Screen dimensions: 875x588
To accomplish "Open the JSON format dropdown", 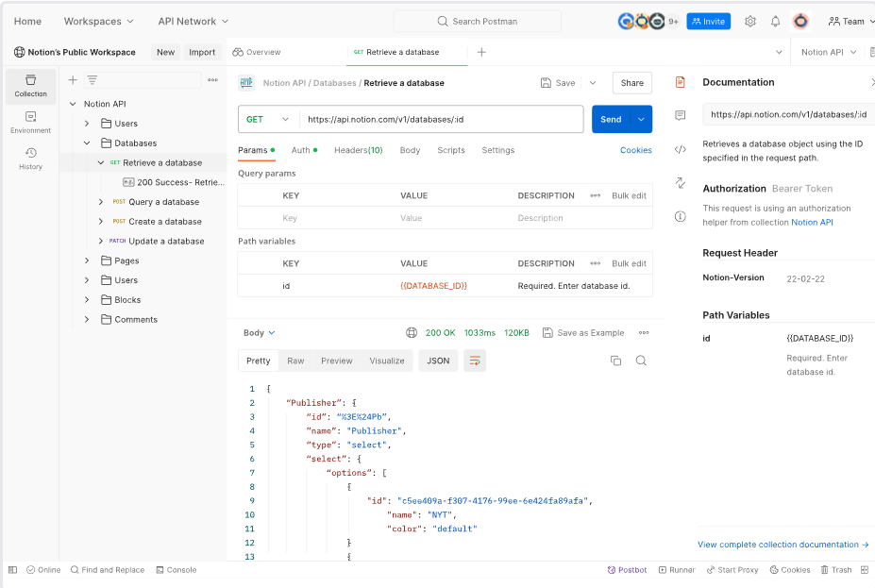I will click(x=438, y=361).
